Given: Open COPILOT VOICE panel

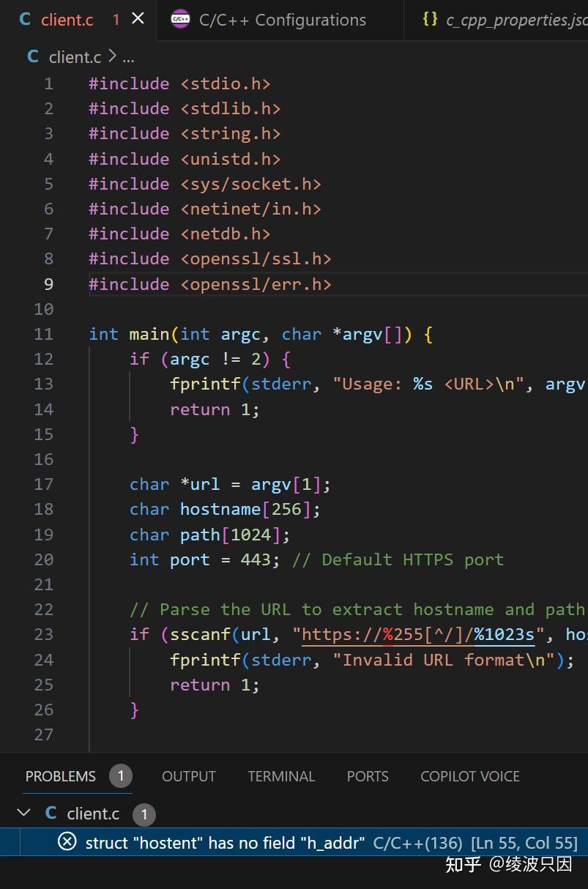Looking at the screenshot, I should coord(469,776).
